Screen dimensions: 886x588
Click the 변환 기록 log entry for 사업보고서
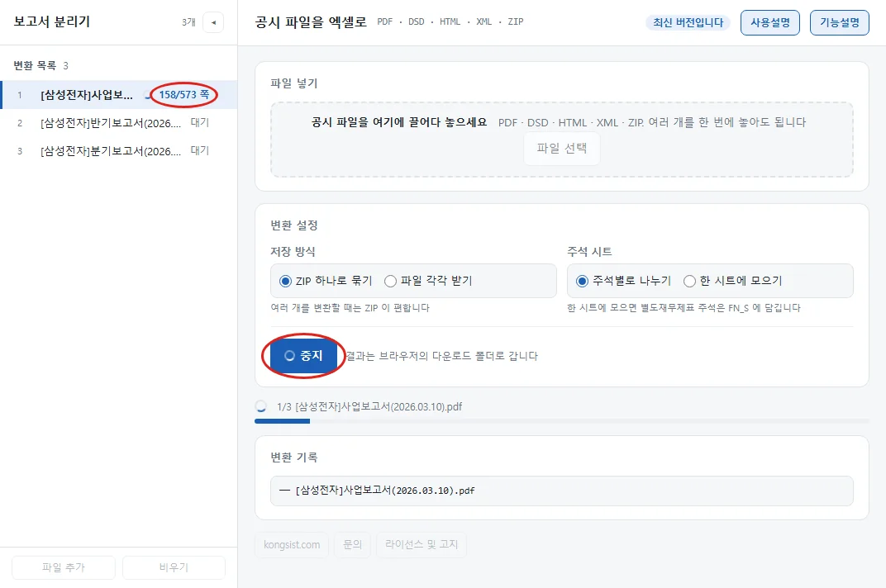562,491
